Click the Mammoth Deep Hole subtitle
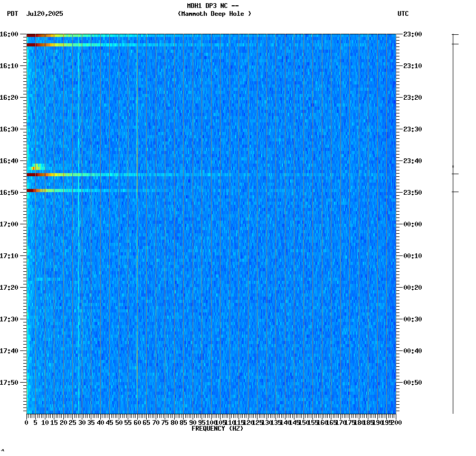Image resolution: width=476 pixels, height=456 pixels. coord(214,14)
